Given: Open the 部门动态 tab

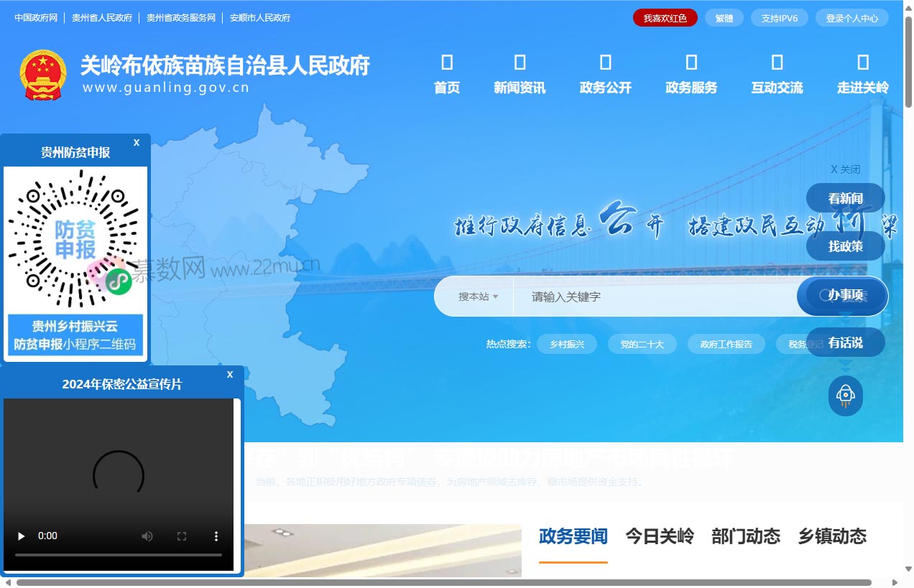Looking at the screenshot, I should click(x=746, y=536).
